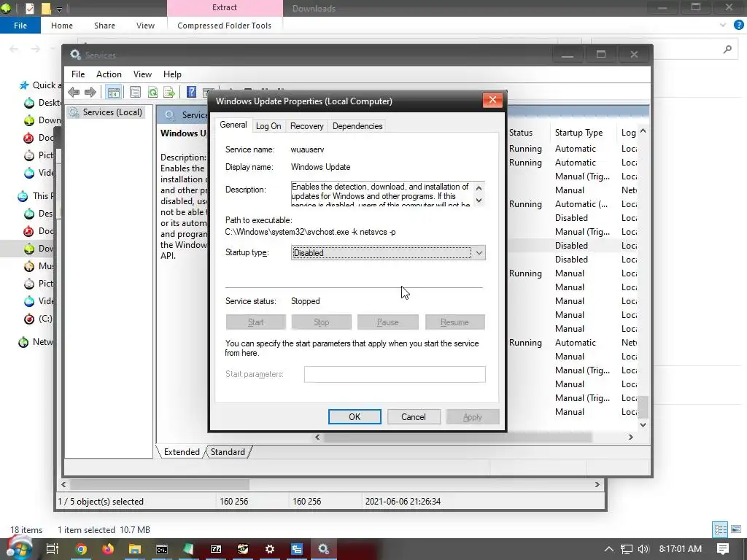Screen dimensions: 747x560
Task: Switch to the Extended view tab
Action: click(x=182, y=452)
